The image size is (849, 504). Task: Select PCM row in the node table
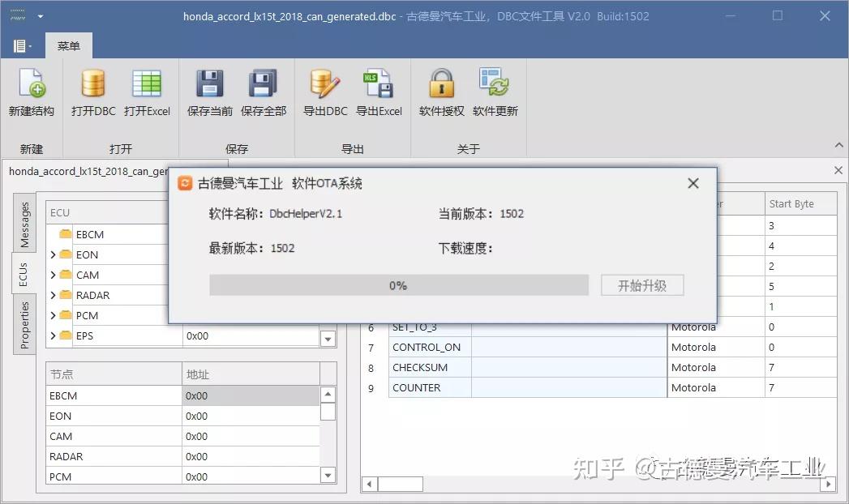click(182, 476)
